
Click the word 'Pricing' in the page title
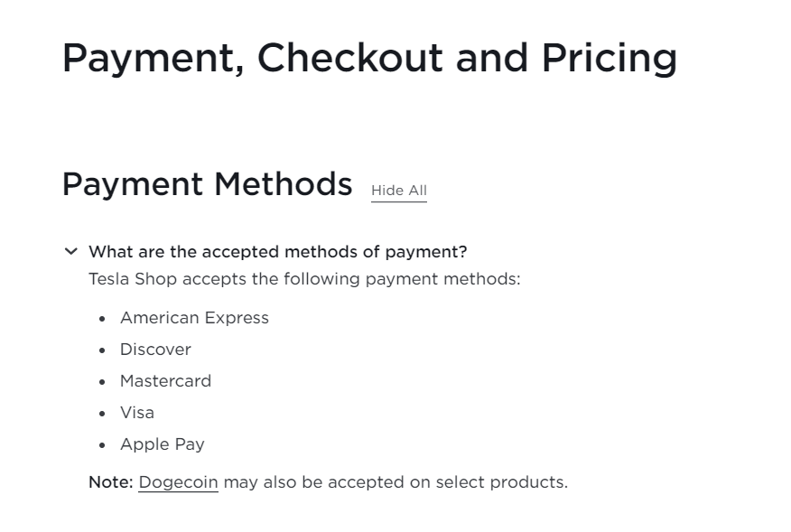[x=609, y=58]
